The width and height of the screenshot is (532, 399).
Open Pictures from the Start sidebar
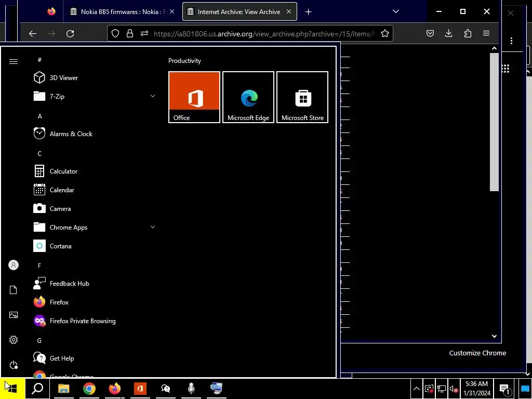point(14,315)
